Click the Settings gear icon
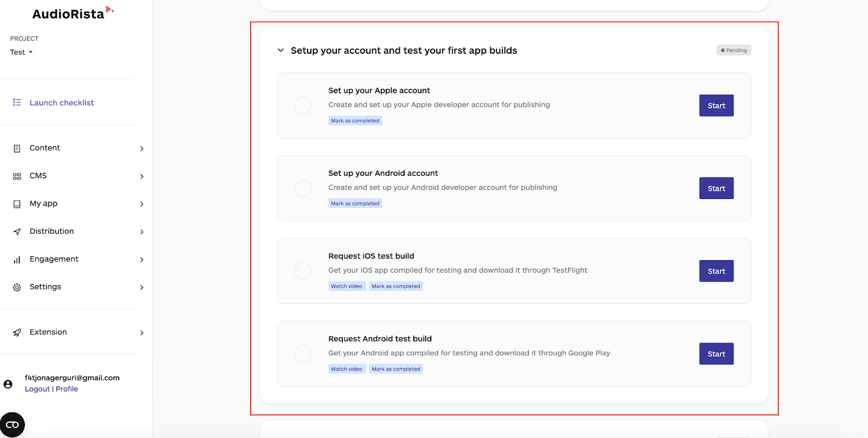This screenshot has width=868, height=438. tap(17, 287)
